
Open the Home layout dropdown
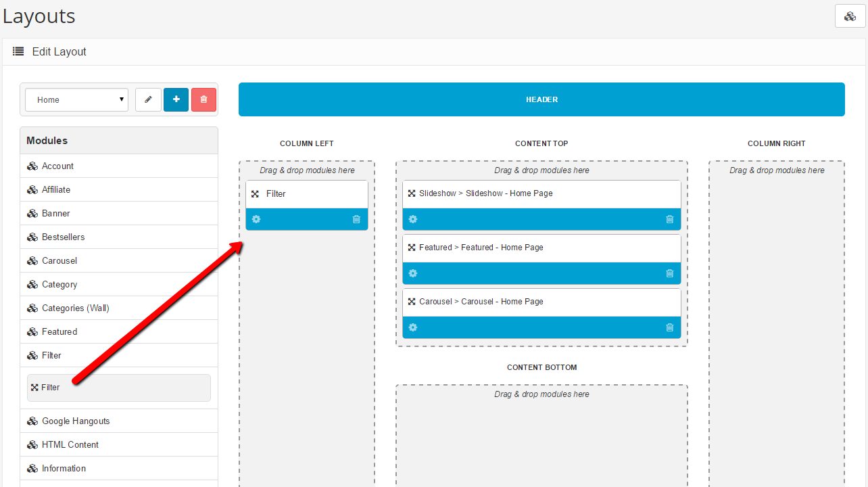pos(76,99)
